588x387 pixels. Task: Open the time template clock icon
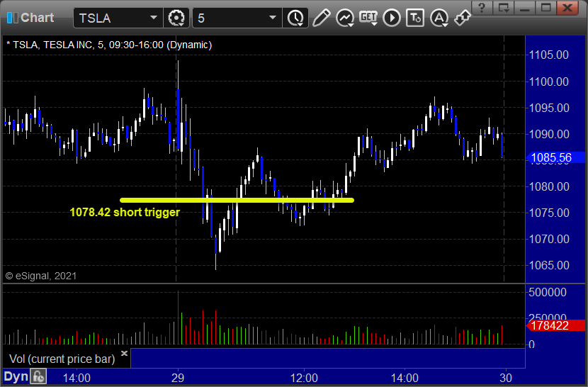click(295, 18)
